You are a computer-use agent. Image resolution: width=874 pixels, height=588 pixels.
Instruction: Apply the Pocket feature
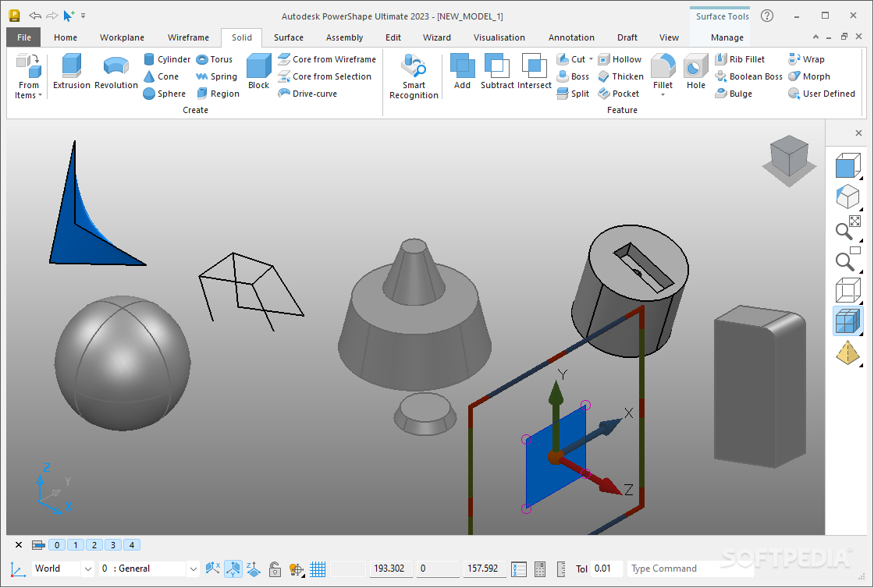click(619, 94)
